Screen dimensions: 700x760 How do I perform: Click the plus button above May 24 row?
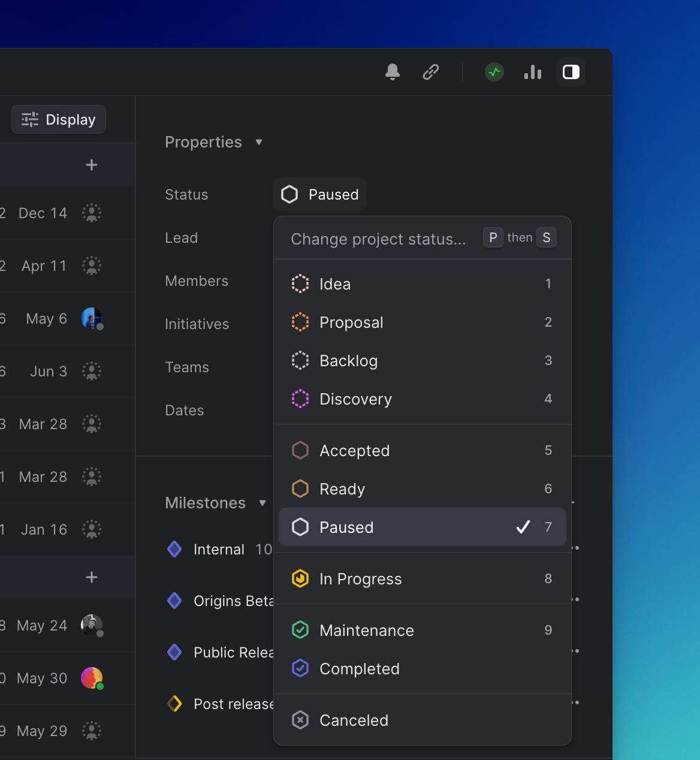92,577
